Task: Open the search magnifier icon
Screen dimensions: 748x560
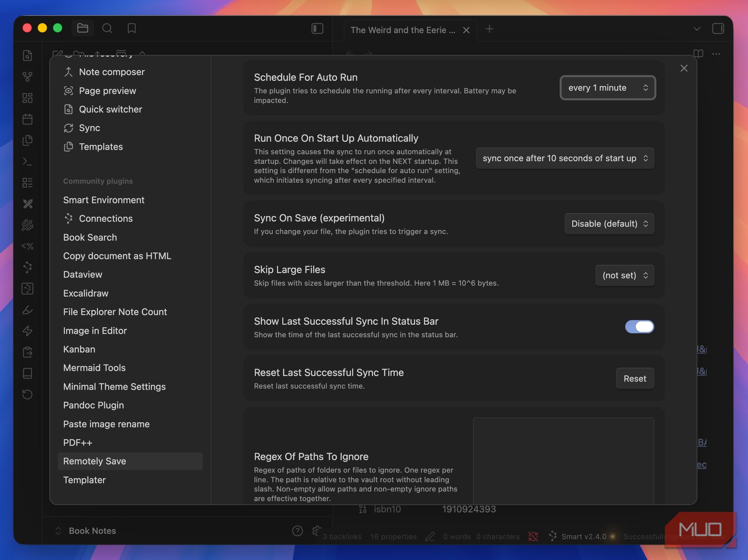Action: (107, 28)
